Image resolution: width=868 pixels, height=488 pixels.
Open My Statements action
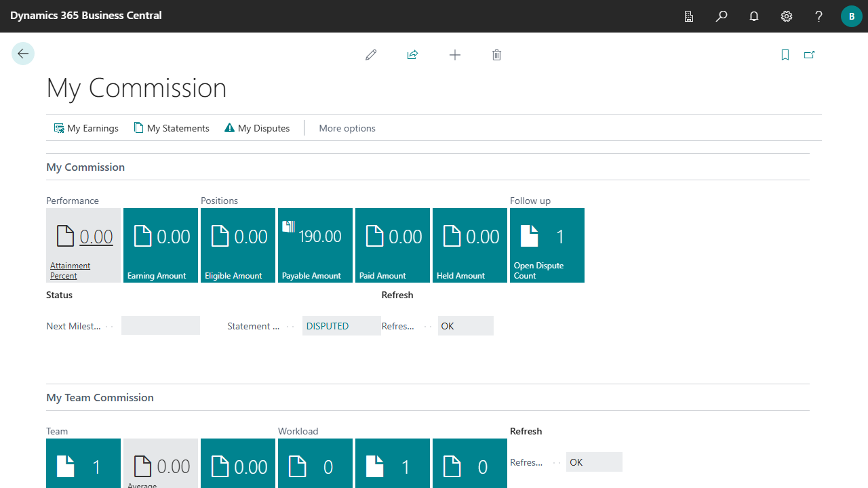(172, 128)
